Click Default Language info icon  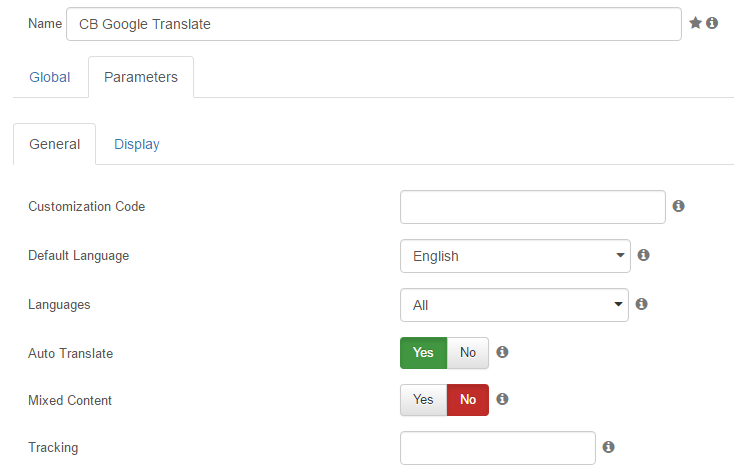click(x=644, y=255)
